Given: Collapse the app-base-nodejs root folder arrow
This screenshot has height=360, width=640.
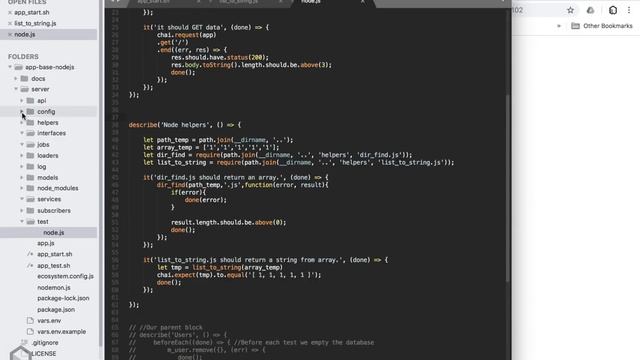Looking at the screenshot, I should tap(10, 67).
